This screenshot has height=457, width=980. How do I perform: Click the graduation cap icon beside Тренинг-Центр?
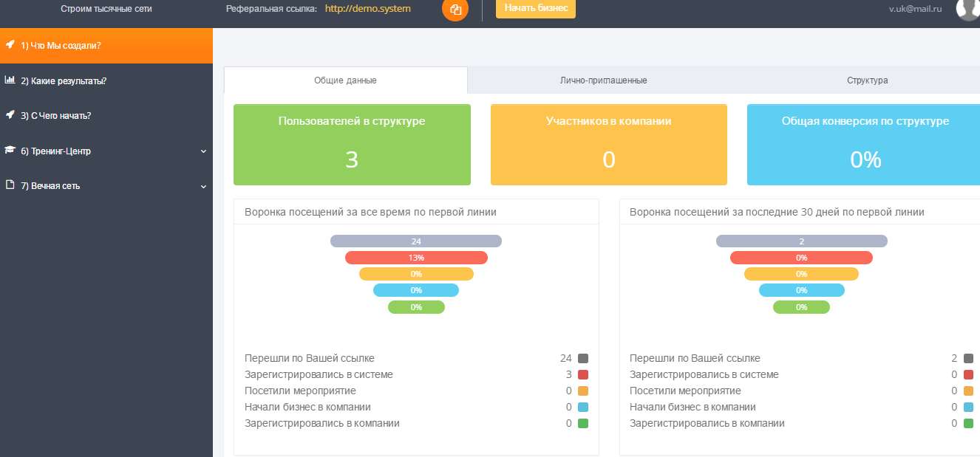(10, 150)
